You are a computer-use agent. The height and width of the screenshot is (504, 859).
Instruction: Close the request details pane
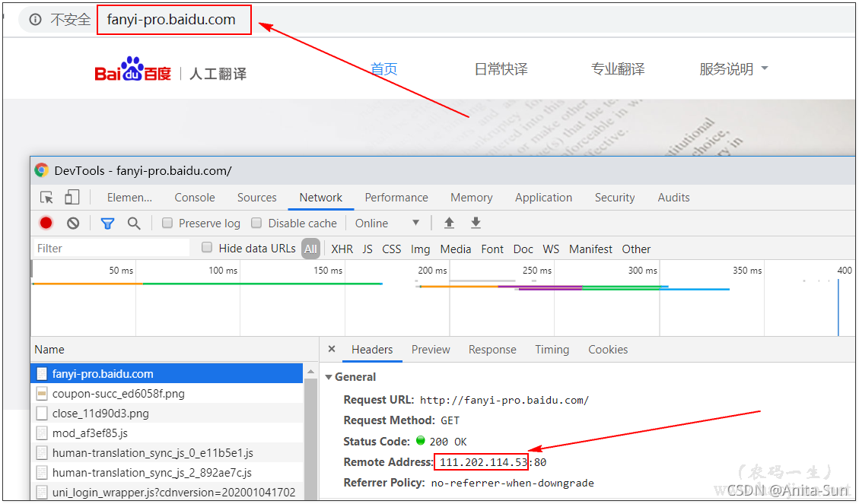(x=331, y=349)
